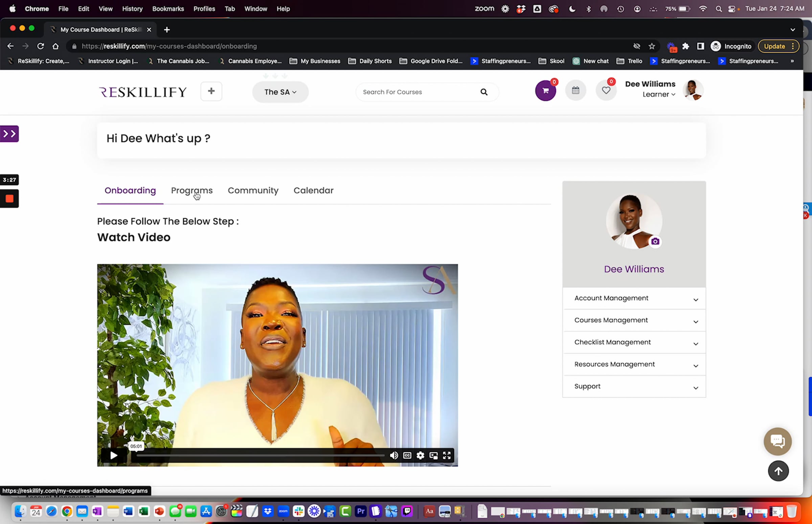The width and height of the screenshot is (812, 524).
Task: Click the video progress bar
Action: tap(261, 456)
